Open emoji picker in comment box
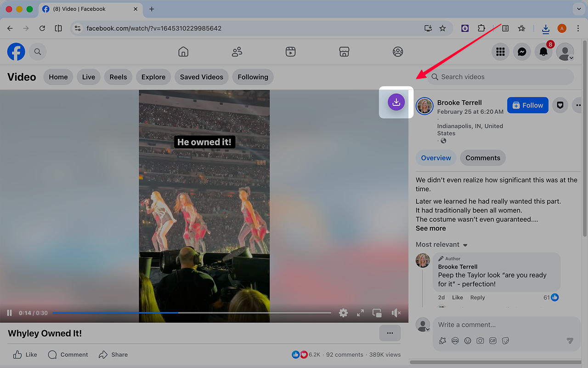Screen dimensions: 588x368 pyautogui.click(x=468, y=341)
